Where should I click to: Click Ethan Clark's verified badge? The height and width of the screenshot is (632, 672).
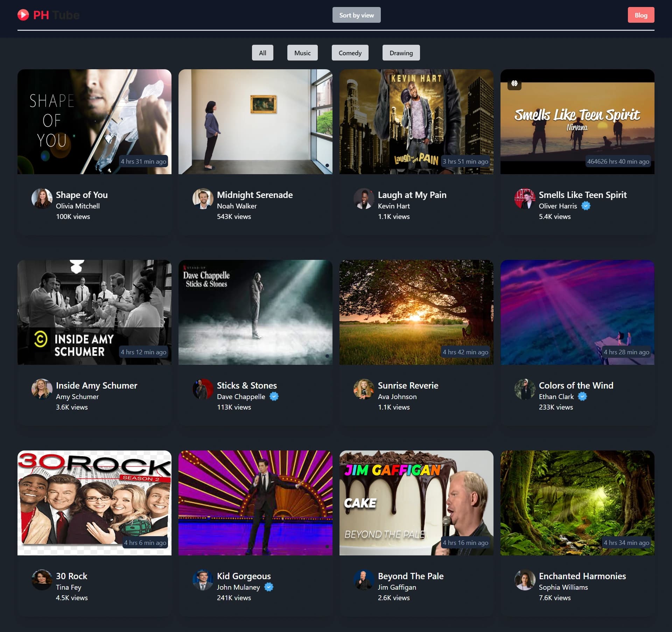582,397
